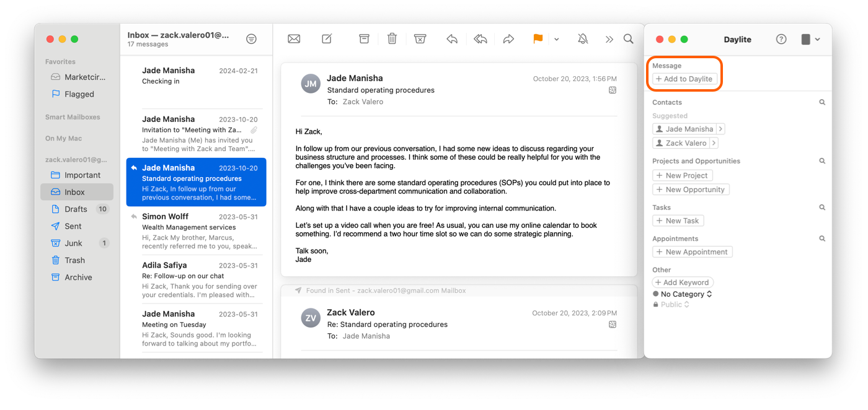Expand Jade Manisha contact chevron in Daylite
The height and width of the screenshot is (410, 868).
coord(720,129)
